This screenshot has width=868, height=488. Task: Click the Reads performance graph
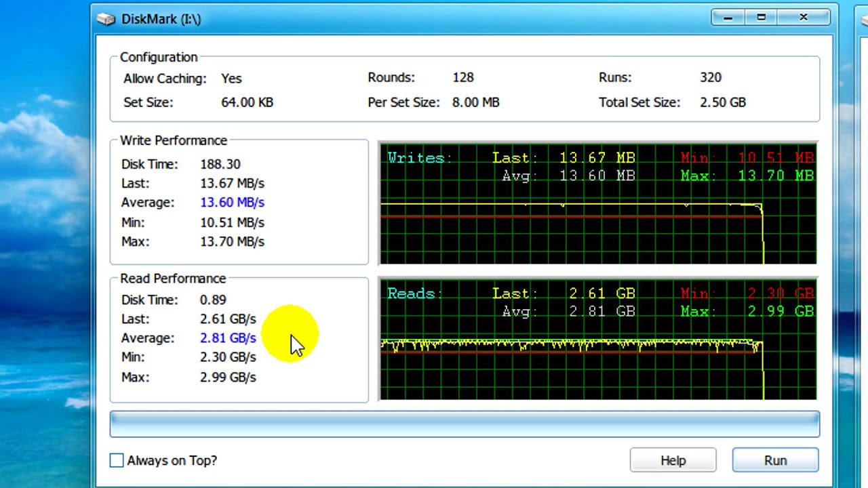click(598, 339)
